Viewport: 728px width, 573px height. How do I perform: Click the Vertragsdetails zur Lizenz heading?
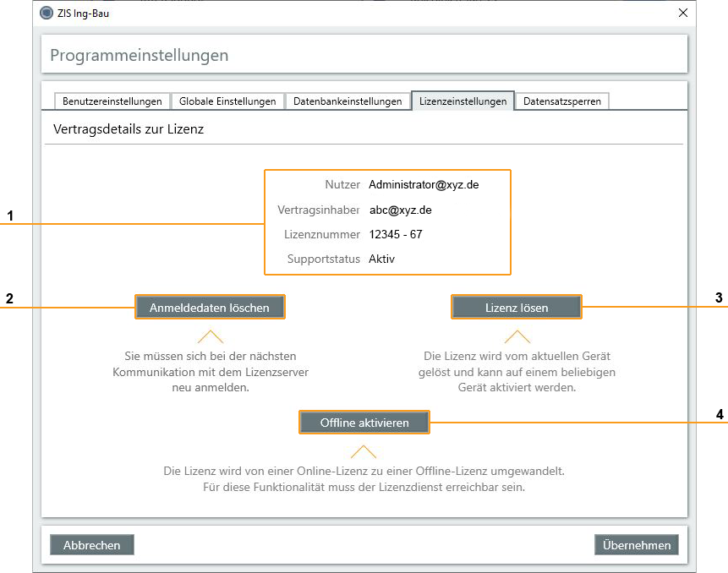click(129, 130)
